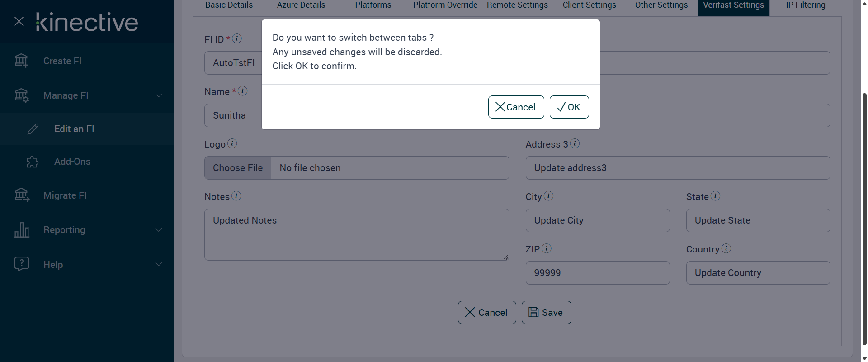Open the Platform Override tab
The height and width of the screenshot is (362, 868).
[445, 5]
